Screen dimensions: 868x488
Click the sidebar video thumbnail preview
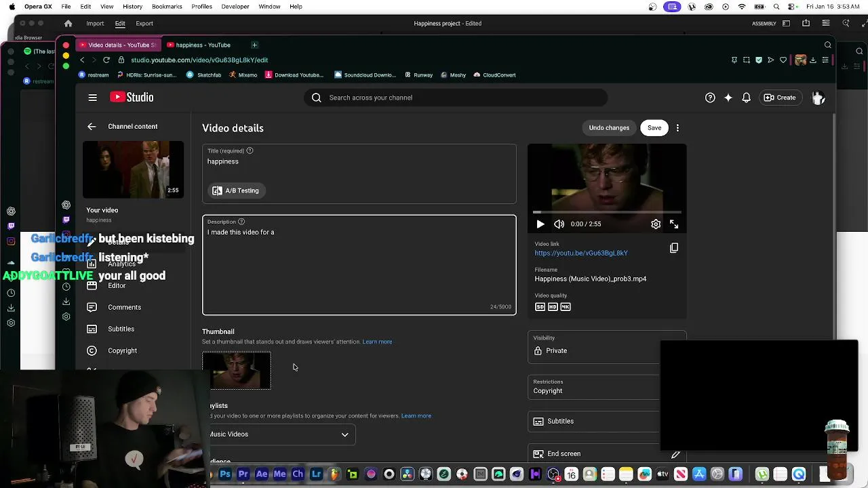pos(133,169)
